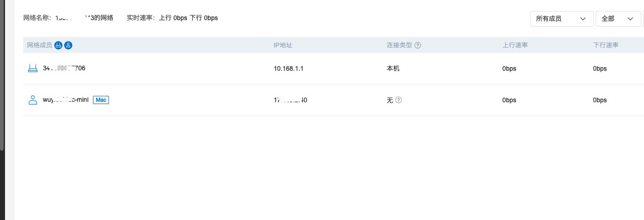Open the 所有成员 dropdown
The width and height of the screenshot is (644, 220).
point(561,19)
